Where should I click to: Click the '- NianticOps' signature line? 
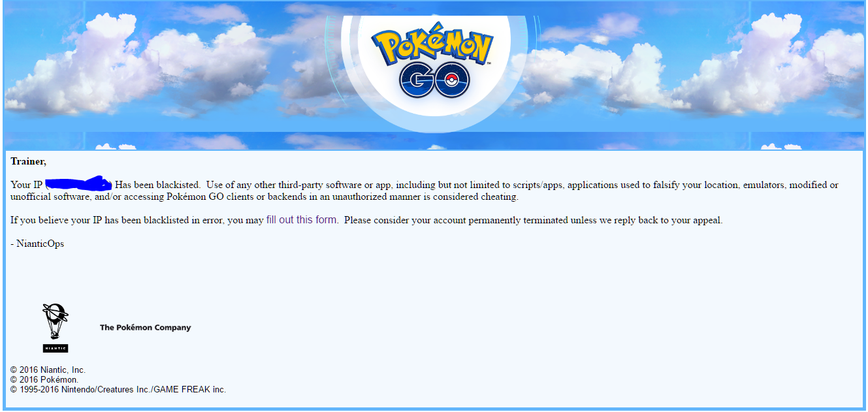pyautogui.click(x=37, y=244)
